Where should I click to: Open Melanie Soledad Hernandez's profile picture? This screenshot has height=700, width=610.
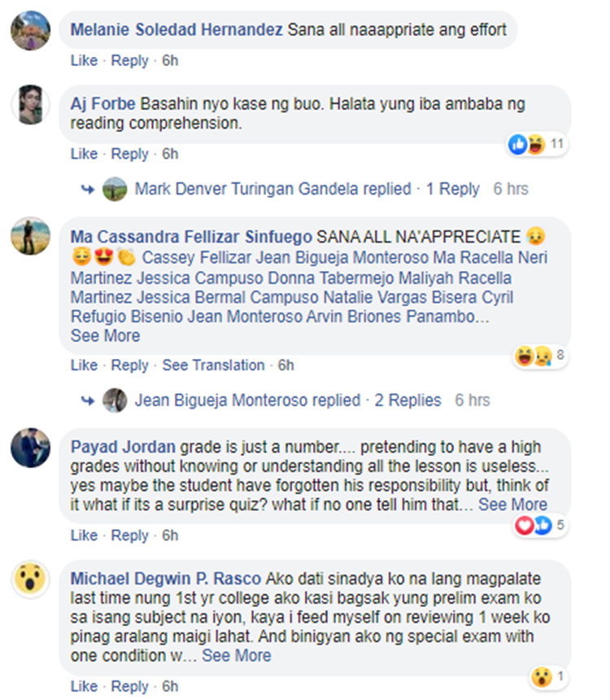[30, 30]
